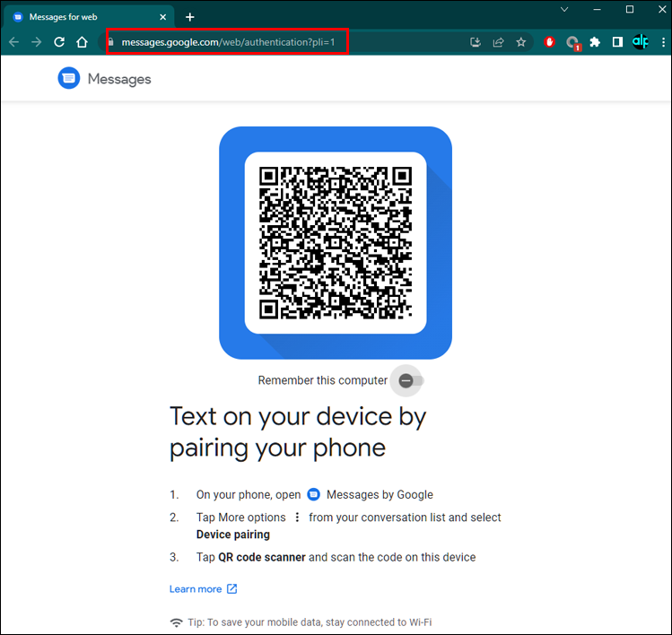The width and height of the screenshot is (672, 635).
Task: Click the Learn more link
Action: click(x=196, y=589)
